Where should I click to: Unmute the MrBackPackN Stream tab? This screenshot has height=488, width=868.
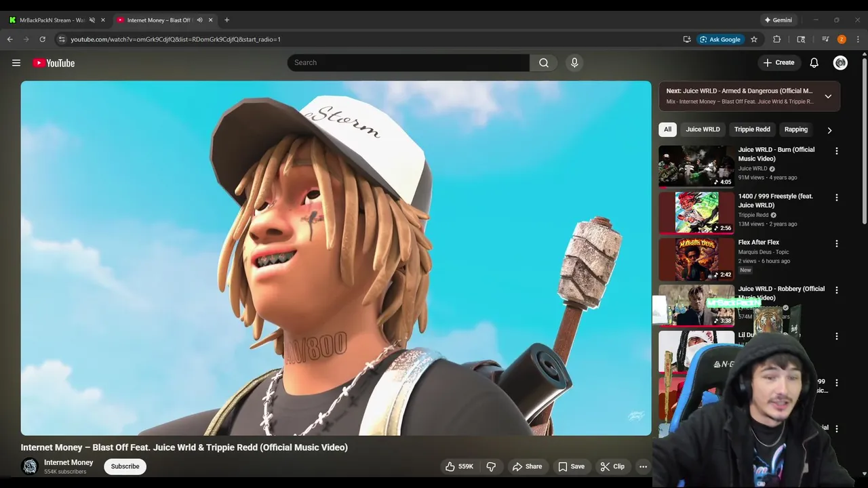[x=92, y=20]
